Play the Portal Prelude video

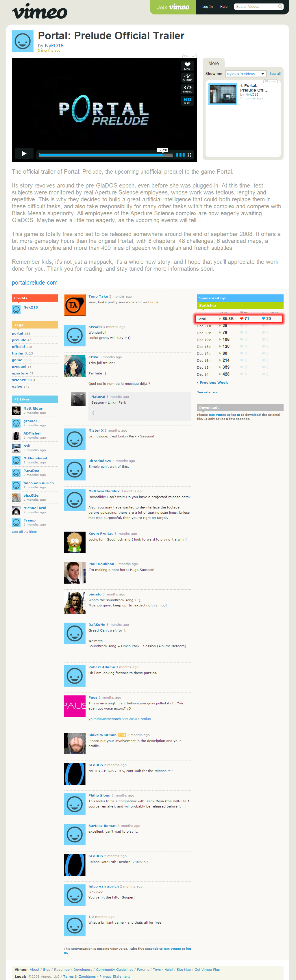pyautogui.click(x=24, y=154)
